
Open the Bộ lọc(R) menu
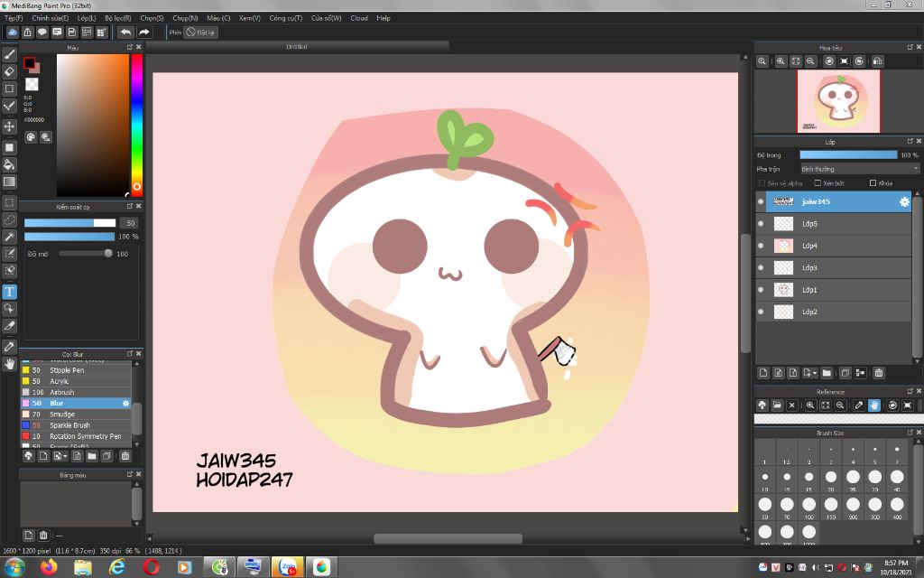coord(118,18)
